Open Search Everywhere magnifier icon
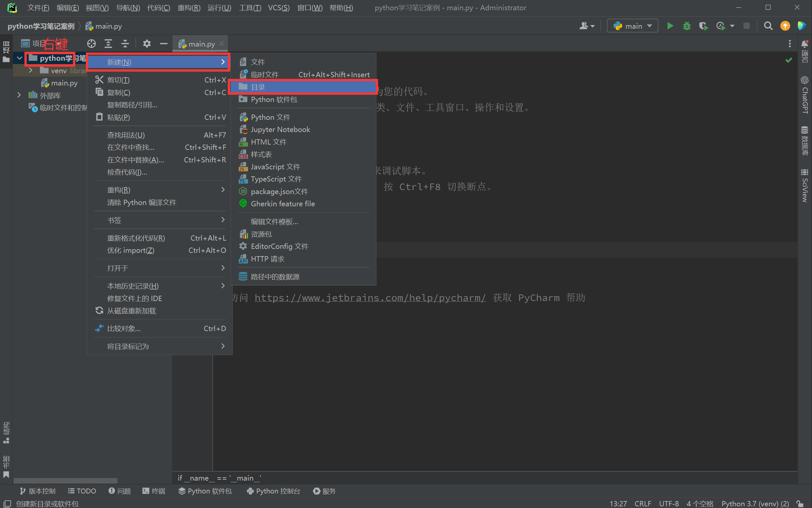The width and height of the screenshot is (812, 508). tap(768, 26)
